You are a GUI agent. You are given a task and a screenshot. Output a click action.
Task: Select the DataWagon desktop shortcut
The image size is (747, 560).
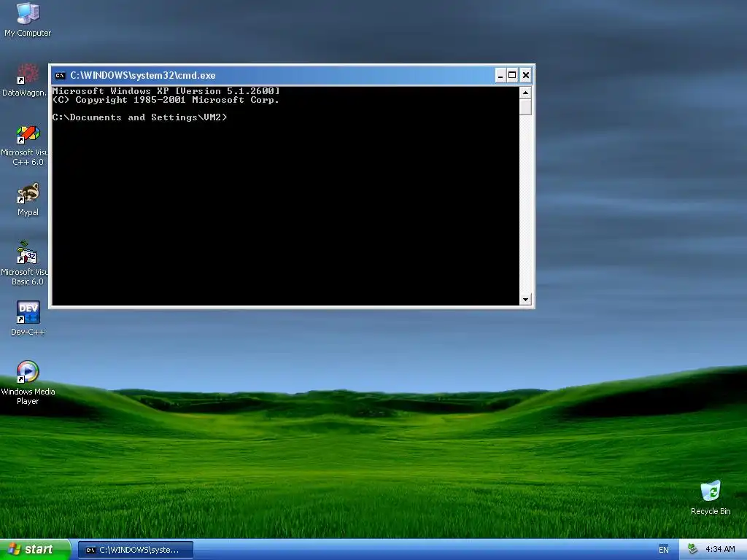(x=24, y=80)
